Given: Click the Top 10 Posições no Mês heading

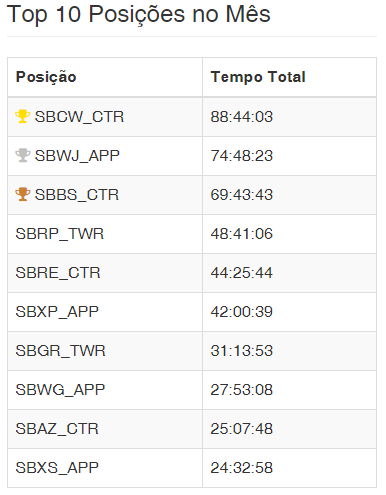Looking at the screenshot, I should coord(139,15).
